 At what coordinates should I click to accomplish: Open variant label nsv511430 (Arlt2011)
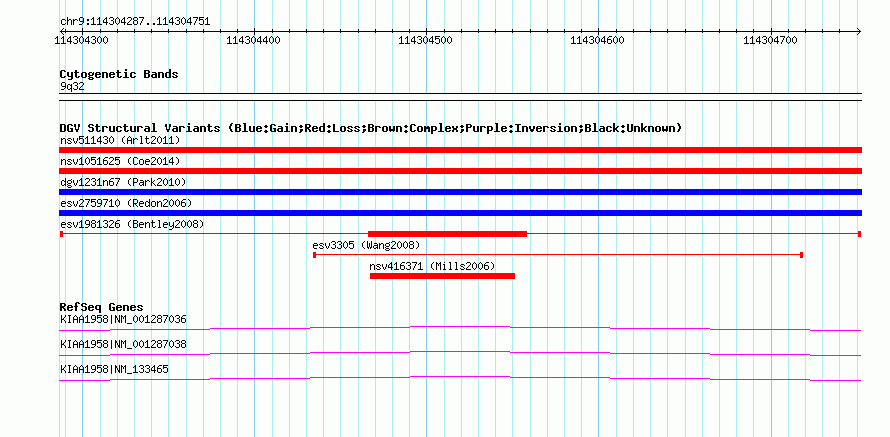pyautogui.click(x=120, y=140)
